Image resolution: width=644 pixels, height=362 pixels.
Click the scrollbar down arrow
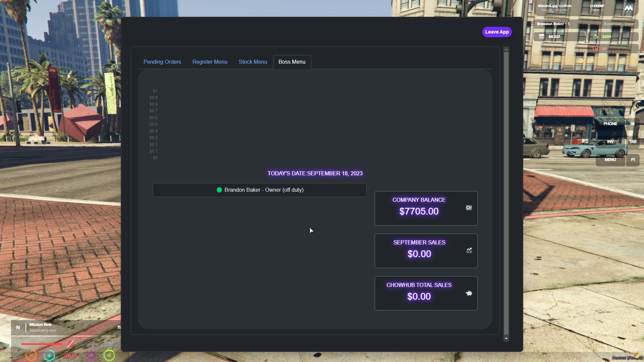coord(506,339)
